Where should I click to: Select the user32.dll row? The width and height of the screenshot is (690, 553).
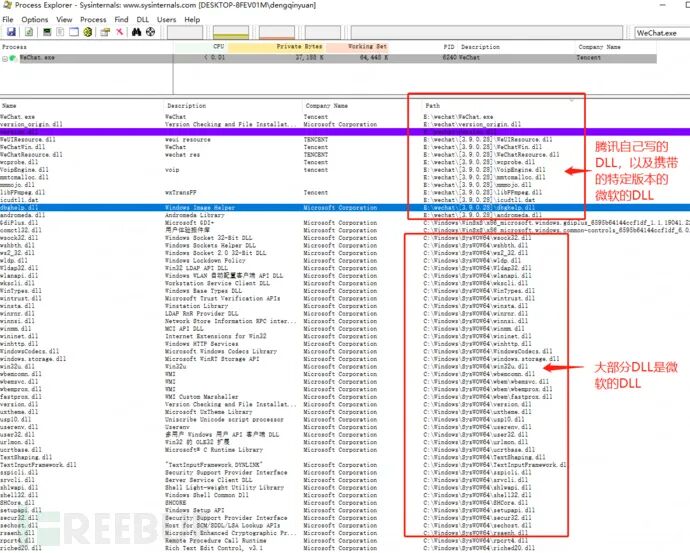click(345, 434)
